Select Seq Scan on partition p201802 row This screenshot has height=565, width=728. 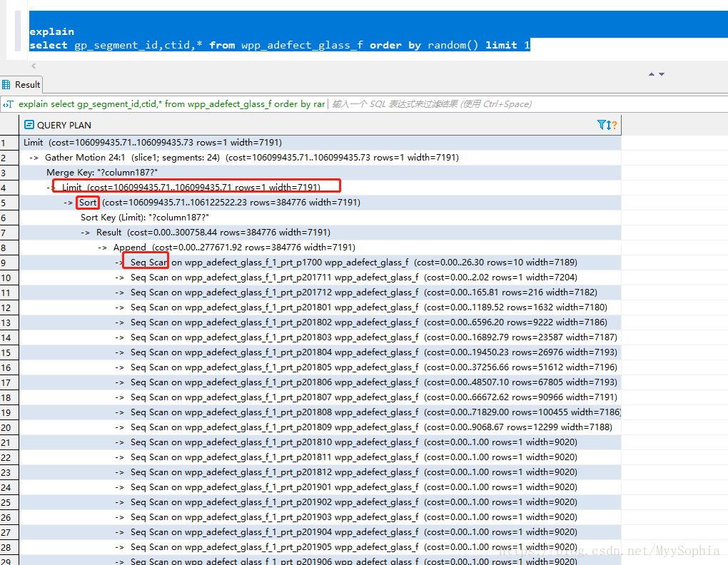[320, 322]
